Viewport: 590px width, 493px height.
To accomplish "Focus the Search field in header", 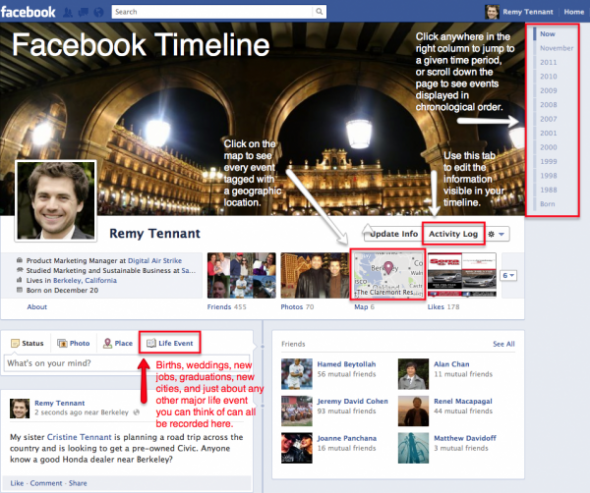I will pos(213,12).
